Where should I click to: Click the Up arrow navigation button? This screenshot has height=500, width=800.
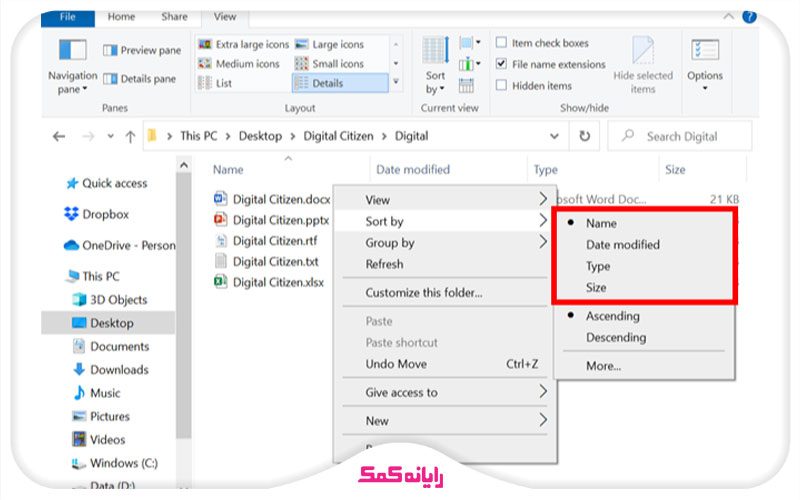[130, 136]
